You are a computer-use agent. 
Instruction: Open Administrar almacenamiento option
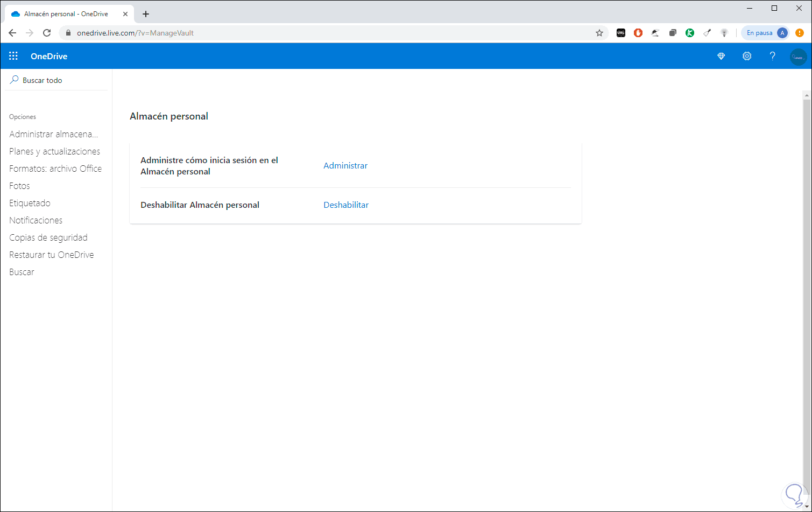(x=54, y=134)
